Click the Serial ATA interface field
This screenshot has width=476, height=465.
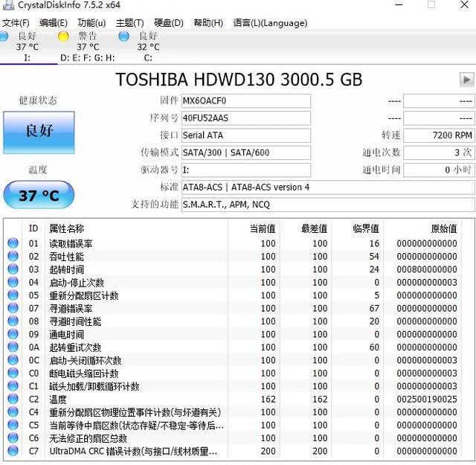pyautogui.click(x=246, y=135)
